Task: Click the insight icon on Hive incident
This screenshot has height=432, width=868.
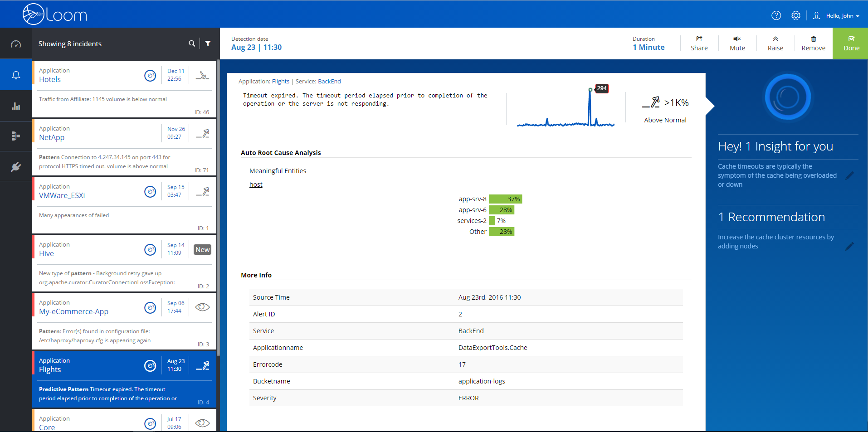Action: [x=150, y=250]
